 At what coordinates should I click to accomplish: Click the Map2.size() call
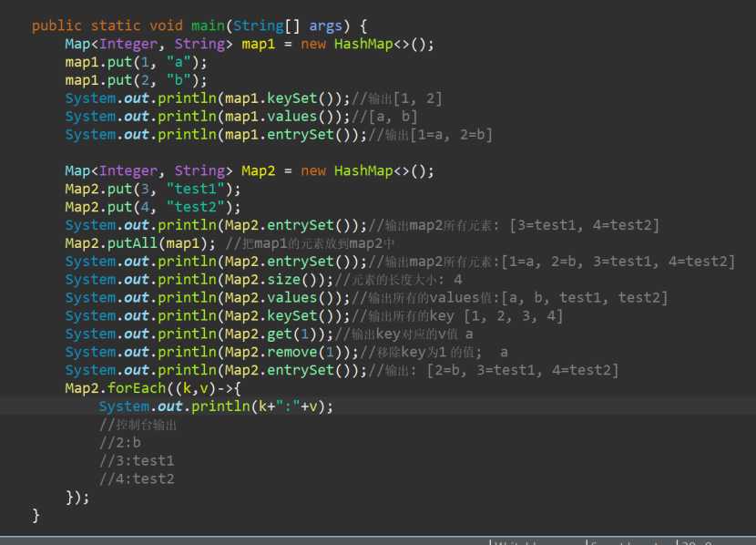click(x=273, y=280)
